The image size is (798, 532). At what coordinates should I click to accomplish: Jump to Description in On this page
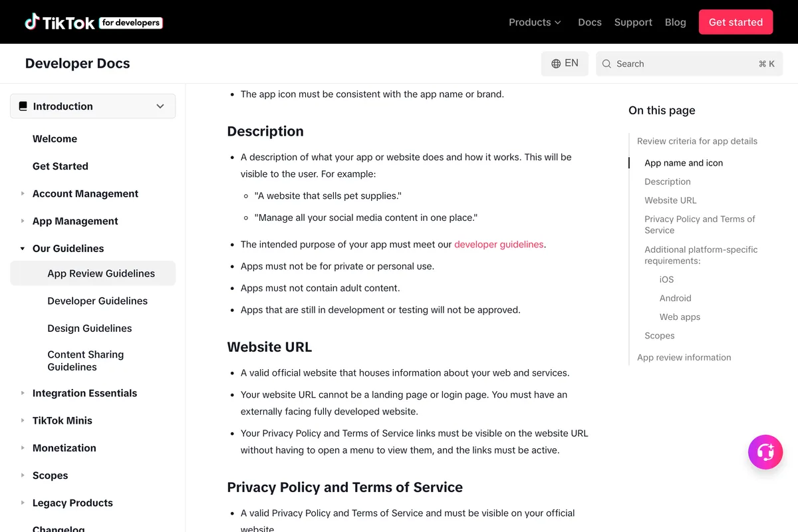[x=668, y=182]
